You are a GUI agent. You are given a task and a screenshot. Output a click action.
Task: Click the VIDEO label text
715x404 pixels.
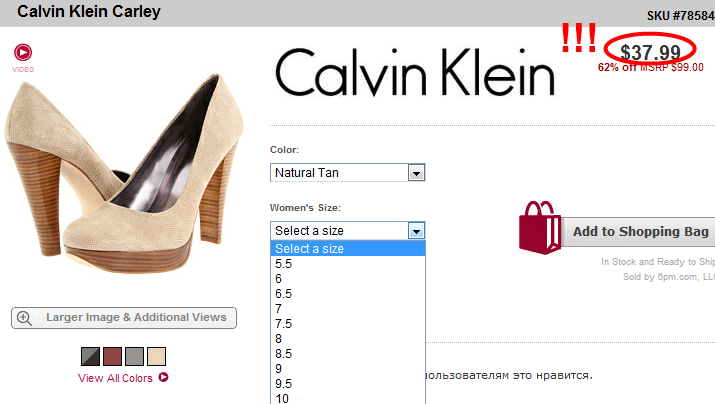point(23,69)
